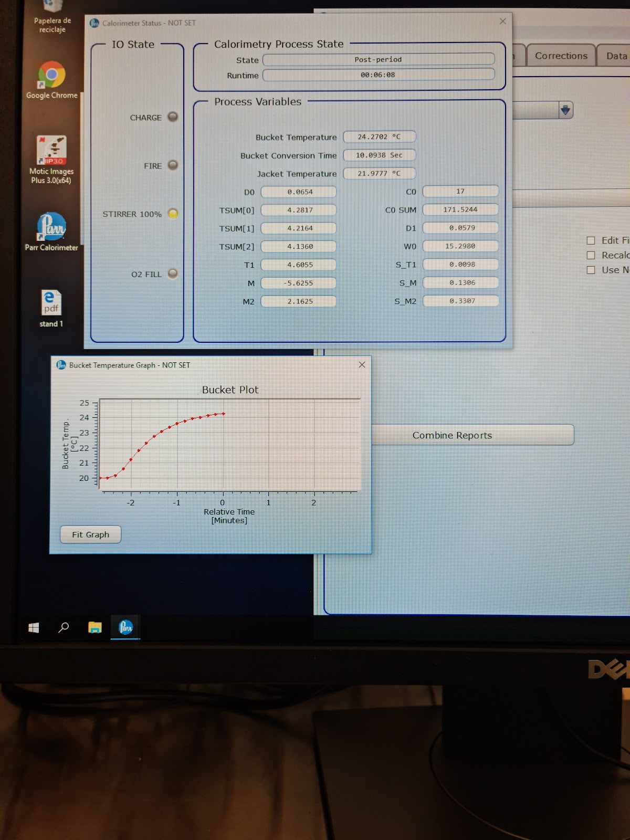Click TSUM[0] value 4.2817
The width and height of the screenshot is (630, 840).
(299, 210)
